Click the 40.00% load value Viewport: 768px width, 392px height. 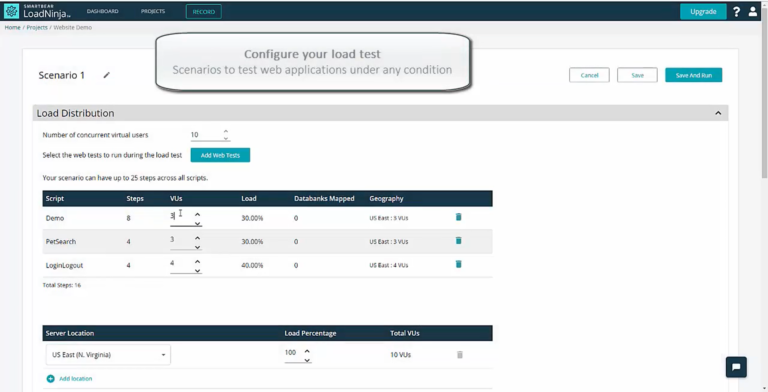[x=252, y=265]
